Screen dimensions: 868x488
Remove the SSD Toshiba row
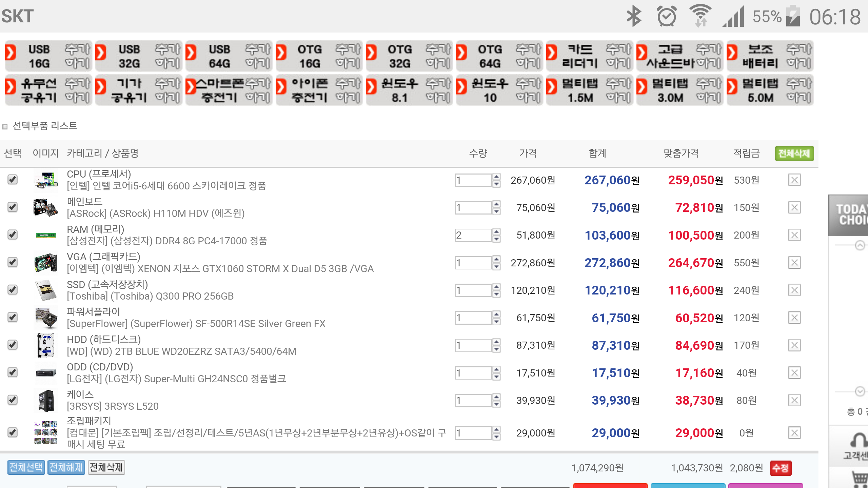click(x=794, y=290)
